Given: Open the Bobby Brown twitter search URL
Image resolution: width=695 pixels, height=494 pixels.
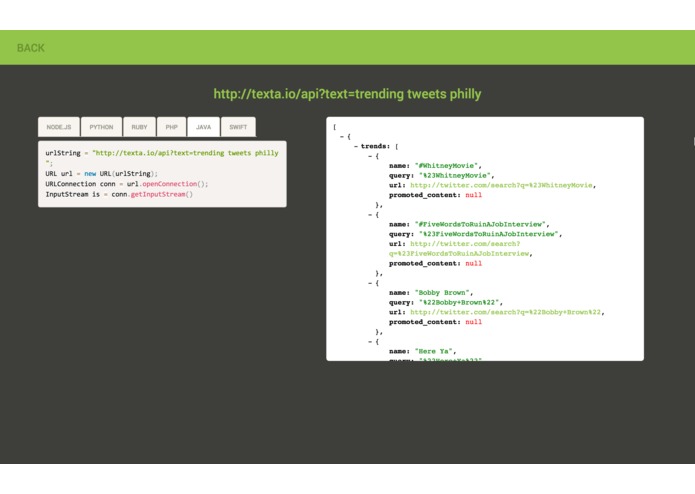Looking at the screenshot, I should pos(505,312).
